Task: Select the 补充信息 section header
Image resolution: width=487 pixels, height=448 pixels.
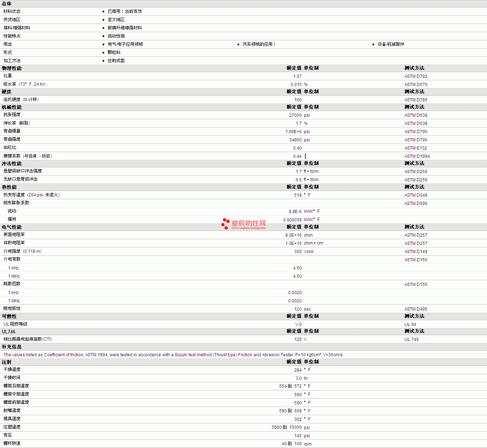Action: tap(11, 347)
